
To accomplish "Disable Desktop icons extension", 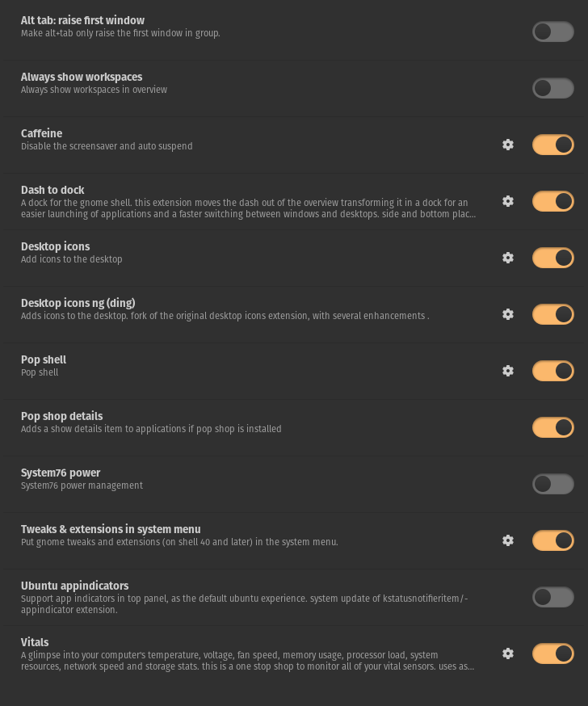I will point(552,258).
